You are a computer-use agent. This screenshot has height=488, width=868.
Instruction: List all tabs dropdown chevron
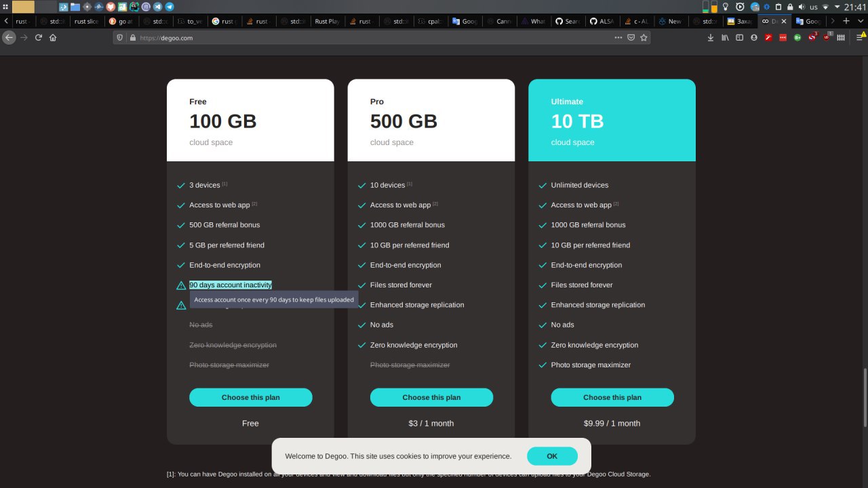coord(860,21)
